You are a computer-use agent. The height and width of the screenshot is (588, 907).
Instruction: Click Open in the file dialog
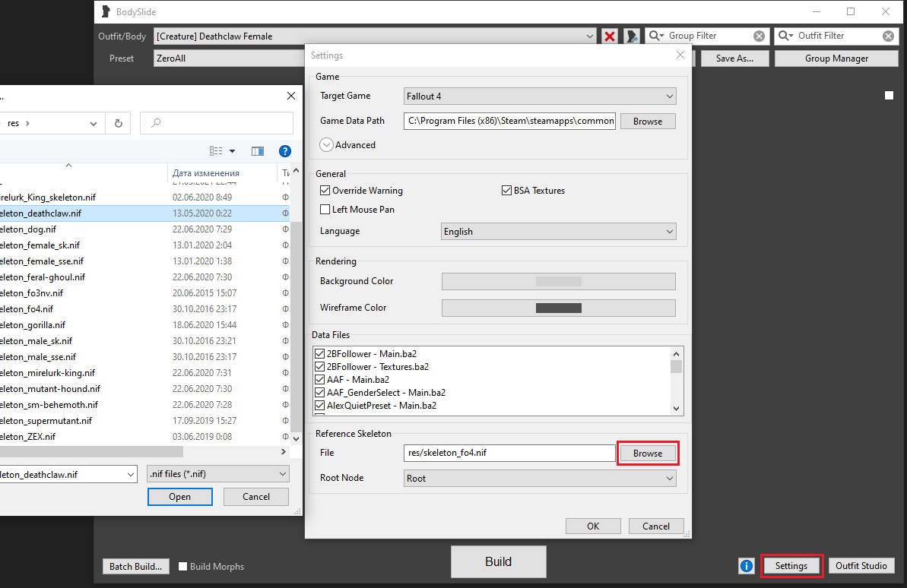(180, 497)
